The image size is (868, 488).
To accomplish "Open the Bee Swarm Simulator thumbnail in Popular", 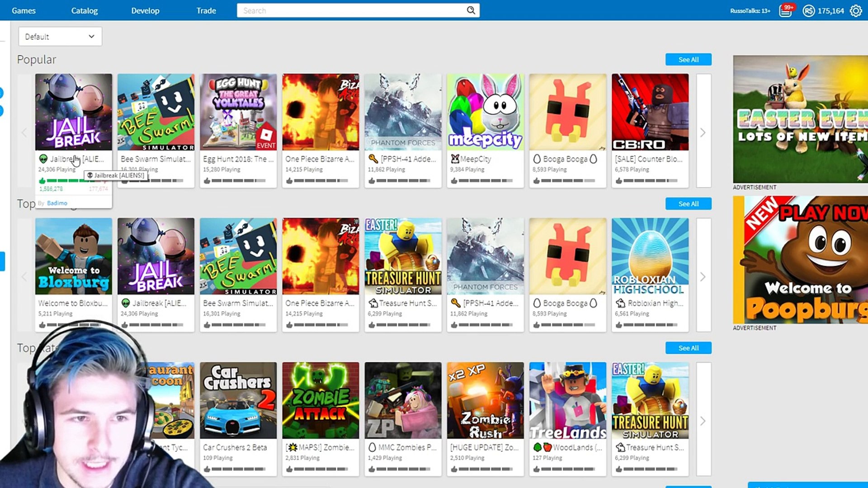I will pyautogui.click(x=156, y=112).
